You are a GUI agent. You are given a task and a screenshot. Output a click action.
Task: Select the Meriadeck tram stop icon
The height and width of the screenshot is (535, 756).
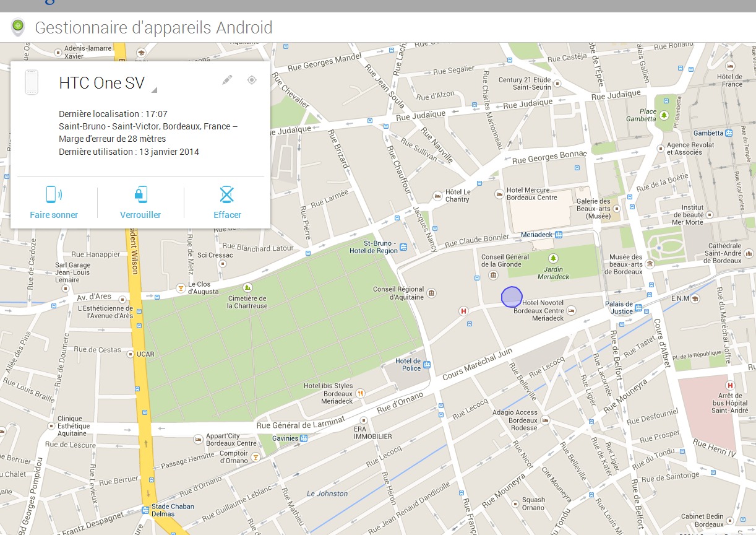coord(559,235)
